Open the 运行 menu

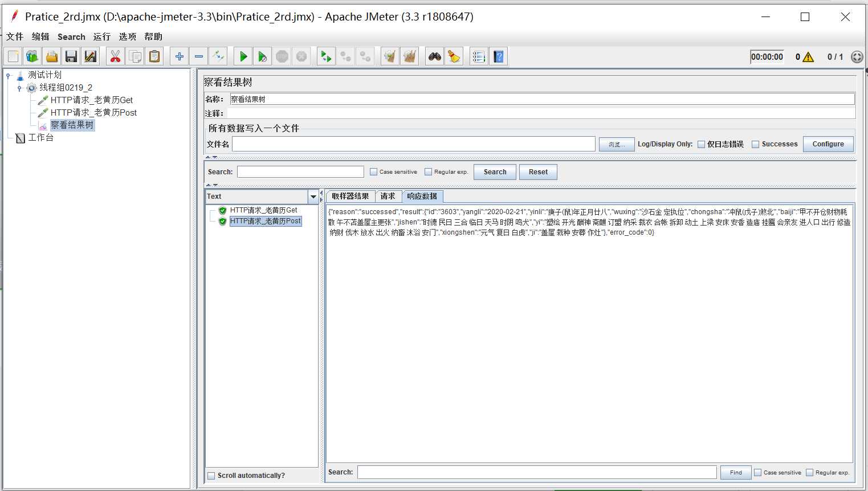click(x=102, y=36)
